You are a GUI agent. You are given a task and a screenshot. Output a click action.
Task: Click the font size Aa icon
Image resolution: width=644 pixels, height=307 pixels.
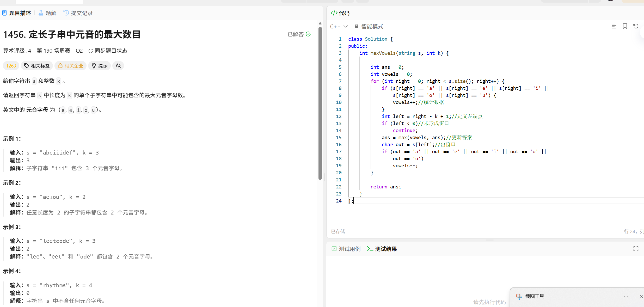coord(118,66)
